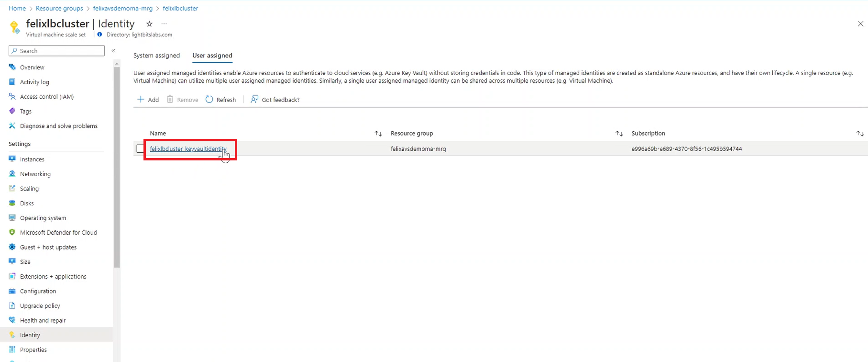Select the User assigned tab
This screenshot has height=362, width=868.
(x=212, y=56)
